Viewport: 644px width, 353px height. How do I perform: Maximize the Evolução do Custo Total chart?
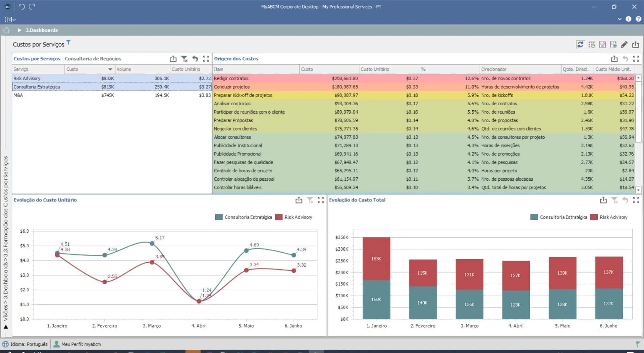[x=636, y=200]
